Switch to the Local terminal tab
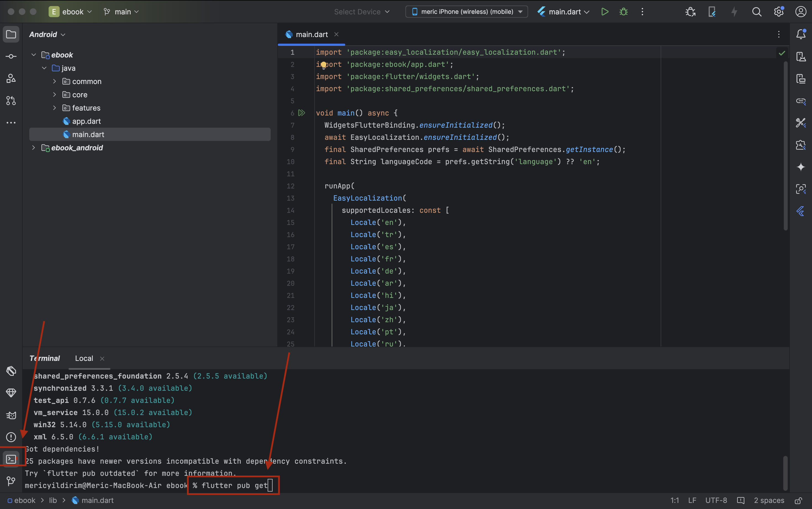 point(84,358)
